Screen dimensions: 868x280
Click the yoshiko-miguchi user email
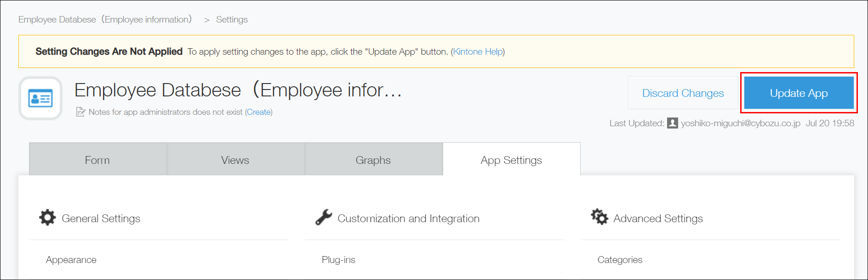click(740, 123)
